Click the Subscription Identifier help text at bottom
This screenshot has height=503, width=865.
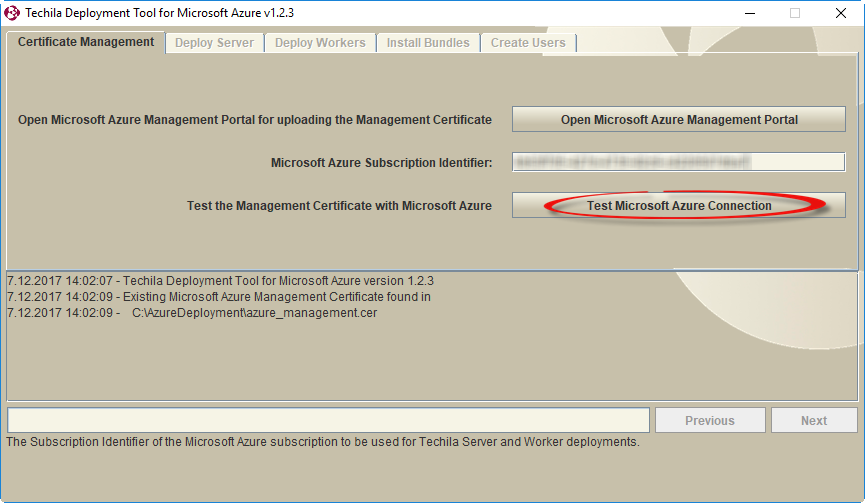click(323, 442)
